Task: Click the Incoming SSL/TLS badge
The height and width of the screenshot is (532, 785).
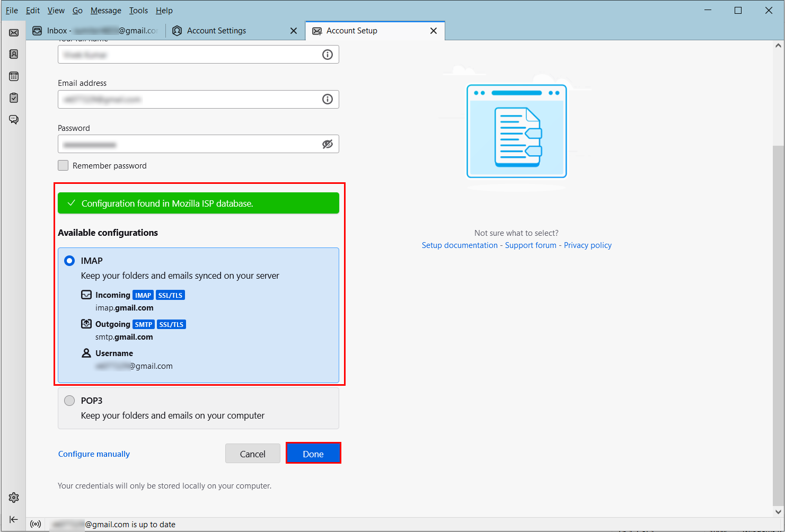Action: pos(171,295)
